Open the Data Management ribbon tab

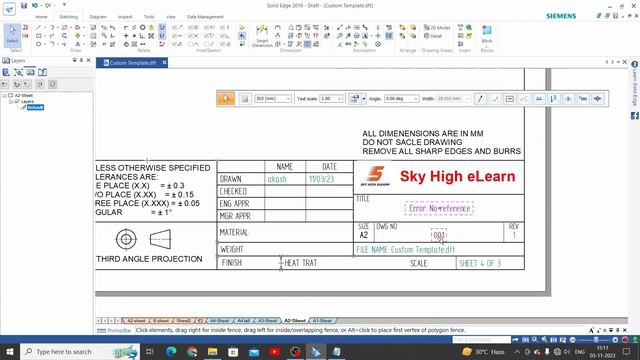pos(205,17)
